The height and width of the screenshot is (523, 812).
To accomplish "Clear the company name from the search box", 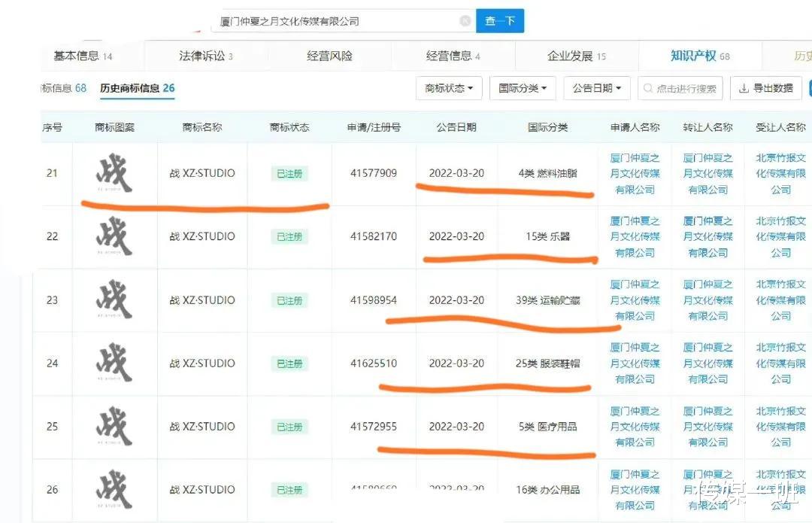I will (466, 21).
